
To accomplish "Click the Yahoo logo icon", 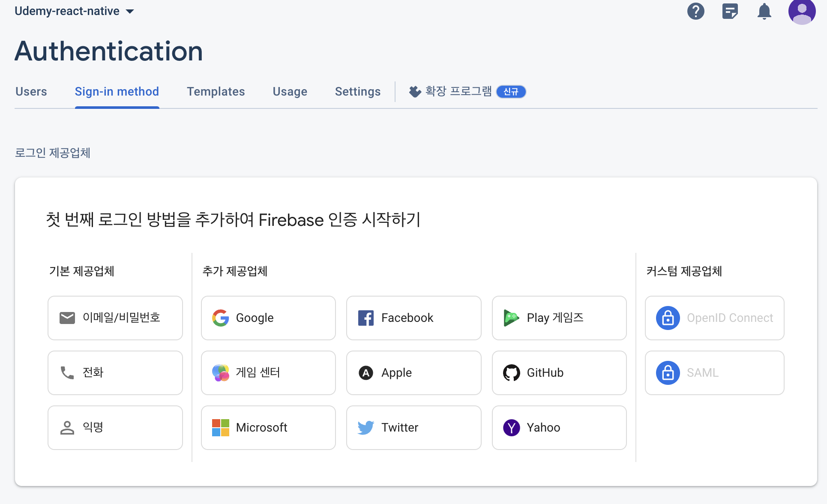I will coord(512,428).
